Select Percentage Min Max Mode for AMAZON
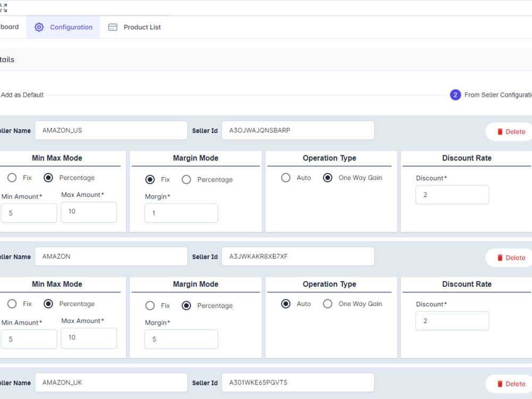 [x=48, y=304]
